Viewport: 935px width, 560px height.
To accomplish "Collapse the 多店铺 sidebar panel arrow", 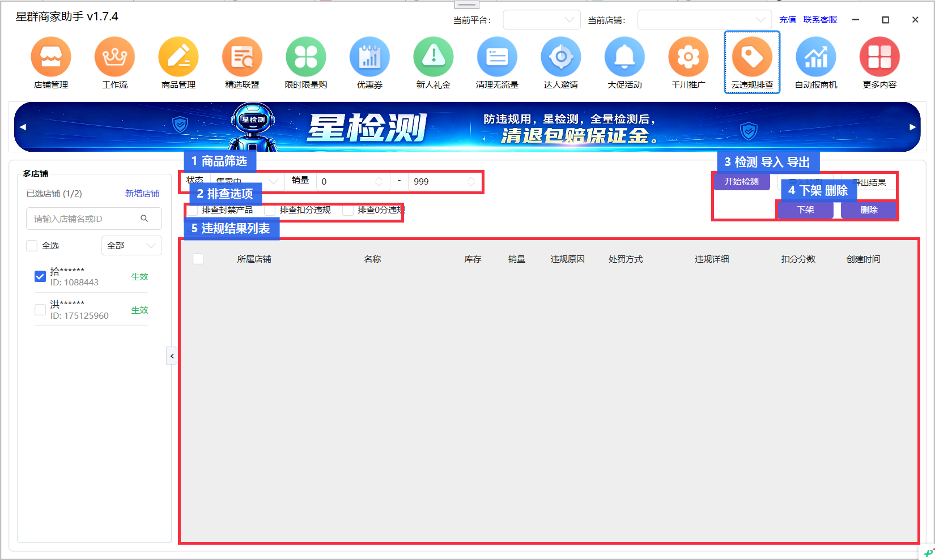I will [172, 356].
